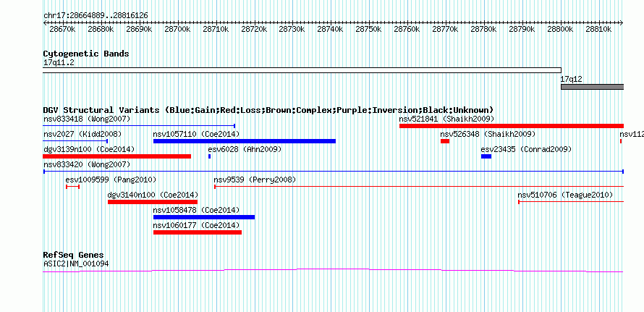Screen dimensions: 644x312
Task: Select the nsv1057110 blue gain bar
Action: pos(245,141)
